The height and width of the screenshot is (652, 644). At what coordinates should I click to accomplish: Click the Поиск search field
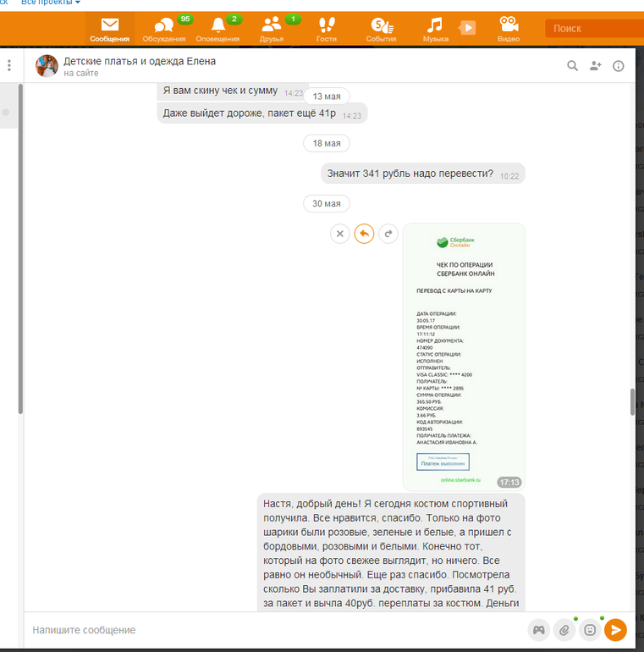tap(592, 29)
